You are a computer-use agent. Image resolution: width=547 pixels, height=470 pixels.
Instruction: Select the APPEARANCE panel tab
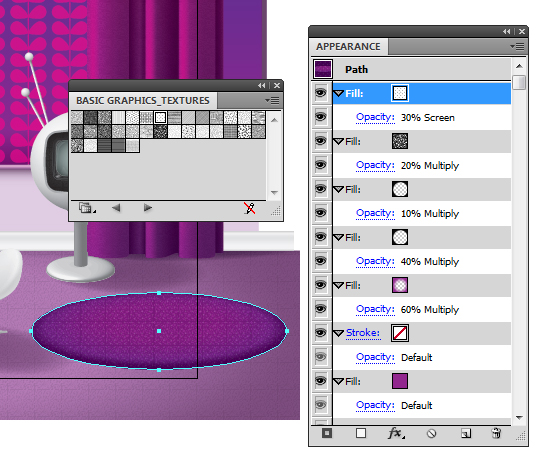coord(349,47)
